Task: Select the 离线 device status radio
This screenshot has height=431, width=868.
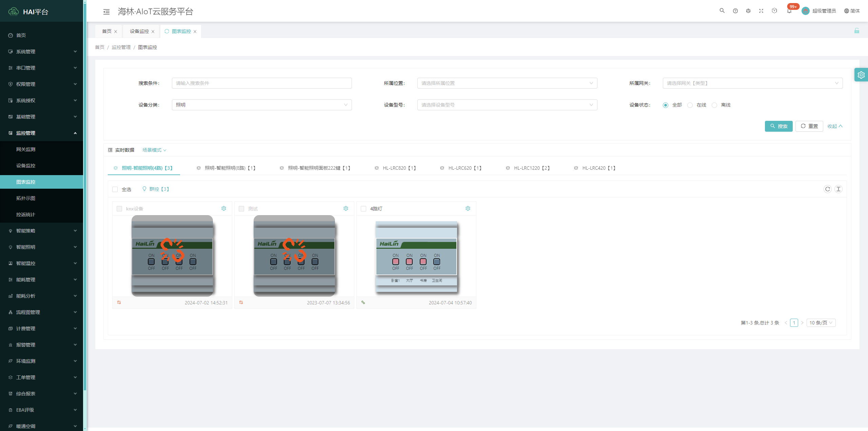Action: click(714, 105)
